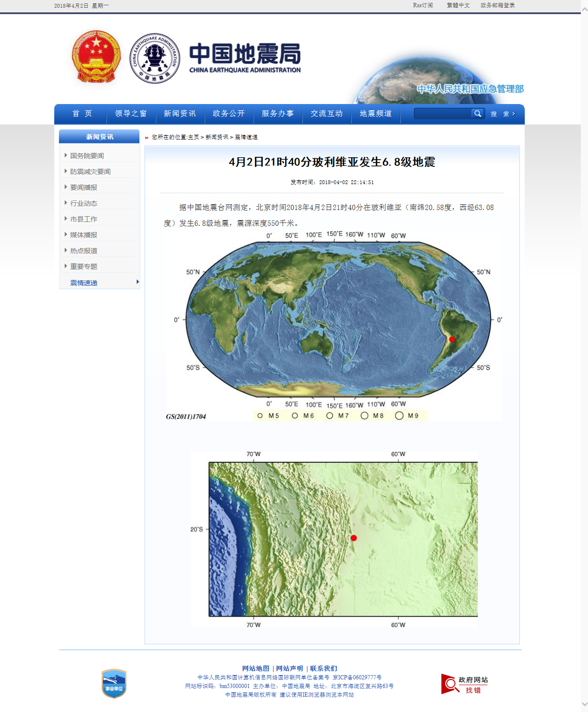Expand the 重要专题 sidebar item arrow
The width and height of the screenshot is (588, 712).
[x=66, y=266]
